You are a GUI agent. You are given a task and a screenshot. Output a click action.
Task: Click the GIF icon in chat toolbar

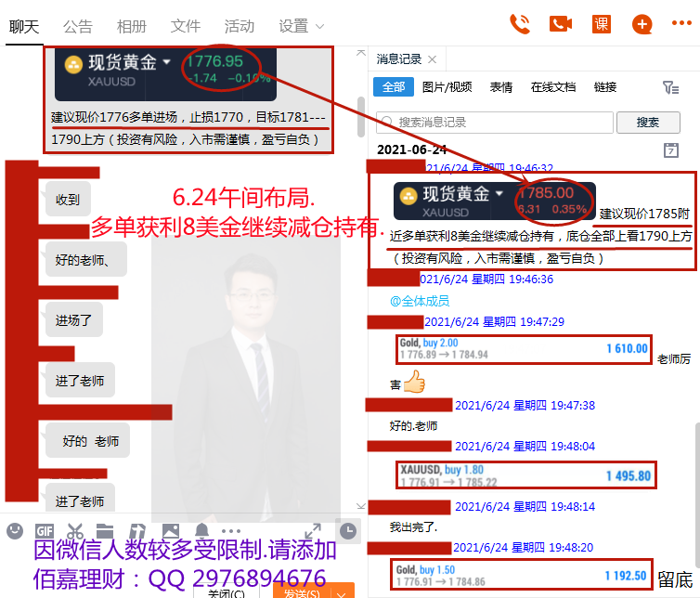point(45,531)
